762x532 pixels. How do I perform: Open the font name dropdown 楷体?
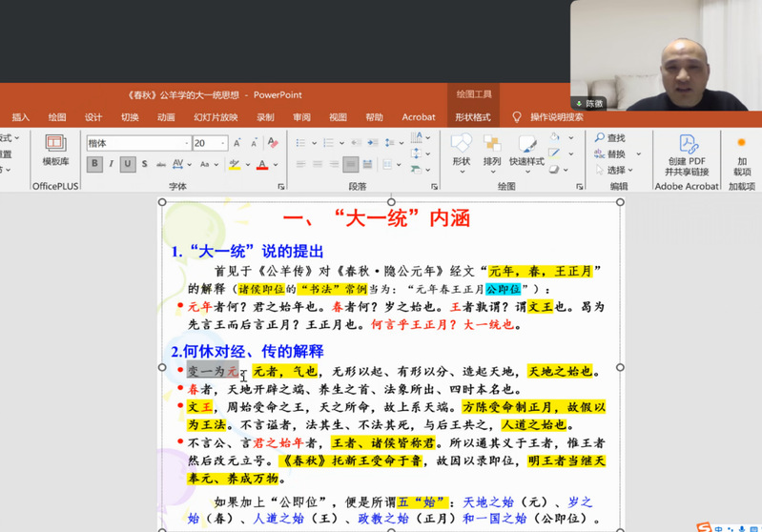186,143
